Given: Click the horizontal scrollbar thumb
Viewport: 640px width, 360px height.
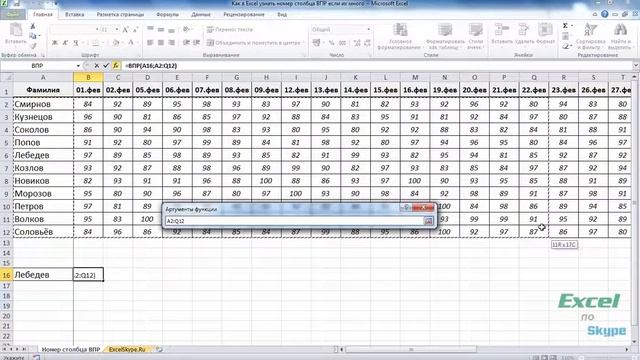Looking at the screenshot, I should (411, 349).
